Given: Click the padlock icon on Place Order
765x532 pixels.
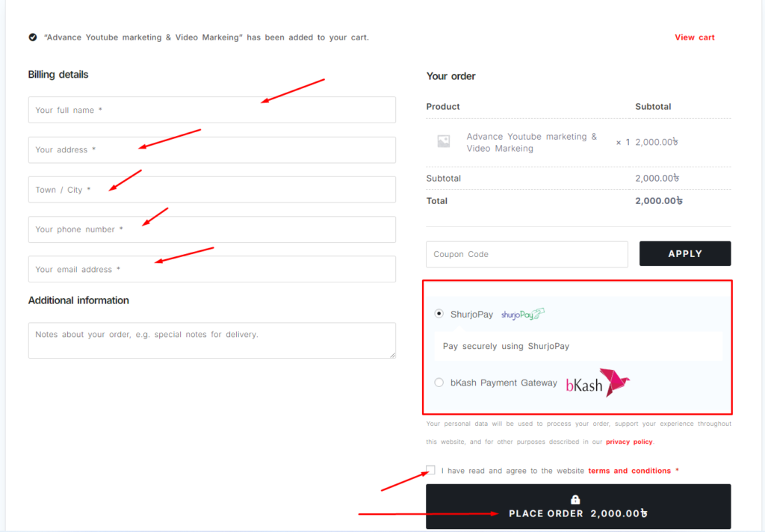Looking at the screenshot, I should click(575, 499).
